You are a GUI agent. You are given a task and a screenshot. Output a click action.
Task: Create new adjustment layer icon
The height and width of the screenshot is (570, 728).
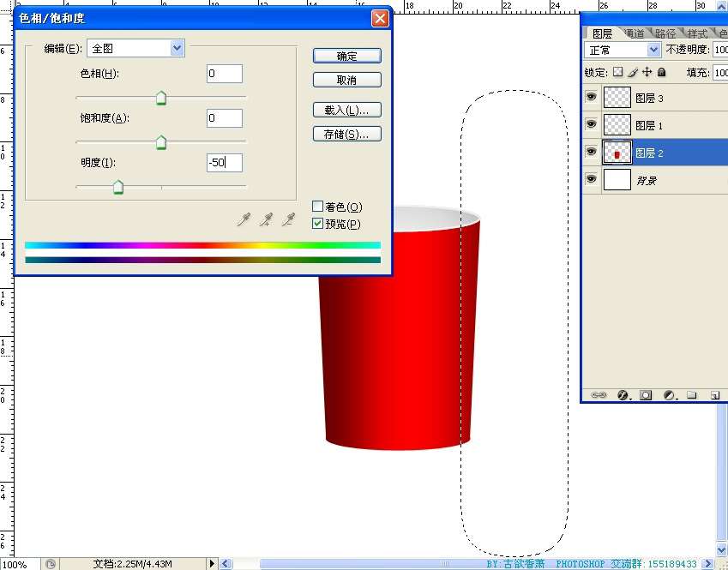pyautogui.click(x=669, y=395)
